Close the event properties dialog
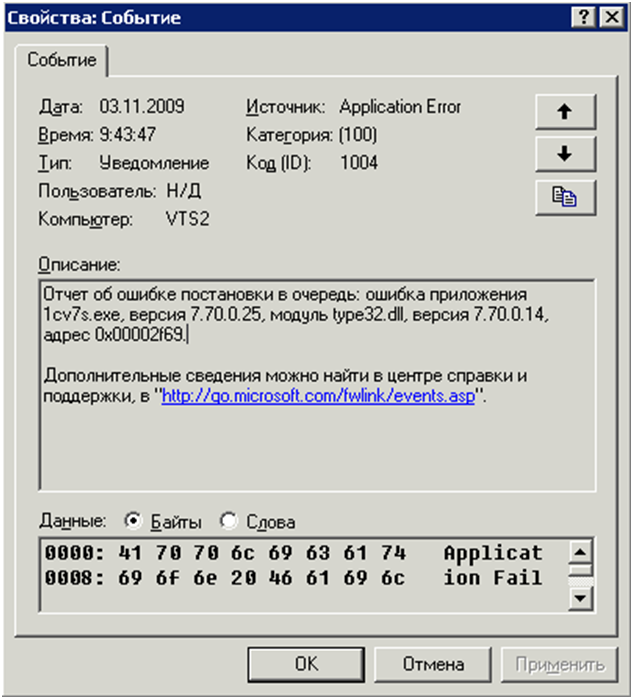633x699 pixels. point(609,17)
